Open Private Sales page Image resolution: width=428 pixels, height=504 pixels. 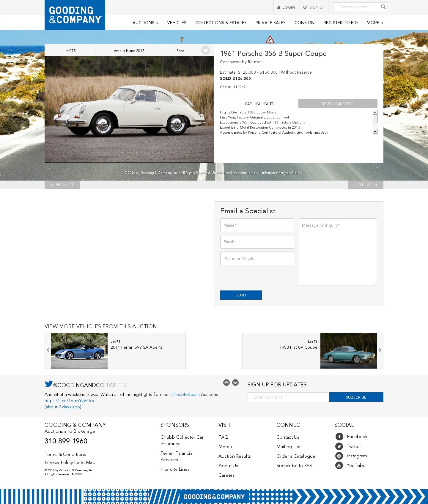270,23
